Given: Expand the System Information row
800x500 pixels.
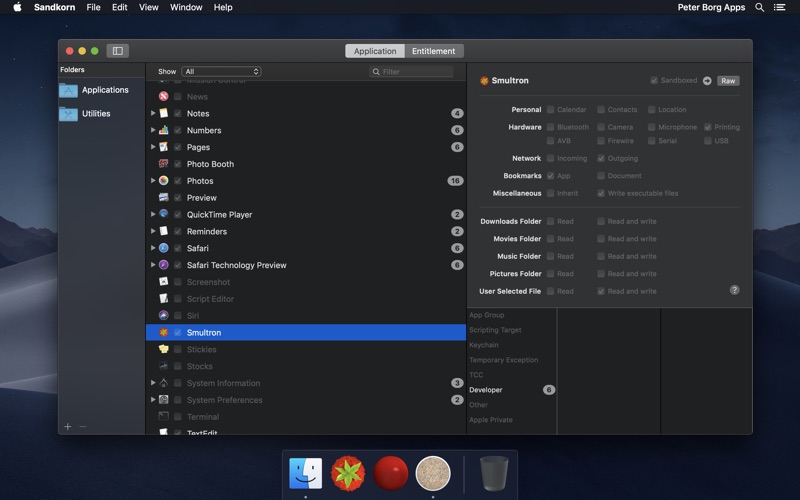Looking at the screenshot, I should (153, 383).
